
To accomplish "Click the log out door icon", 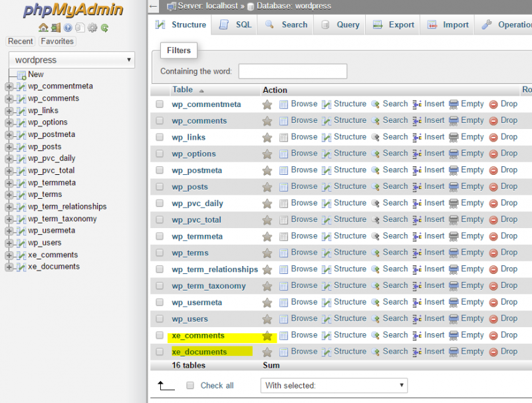I will pyautogui.click(x=56, y=27).
